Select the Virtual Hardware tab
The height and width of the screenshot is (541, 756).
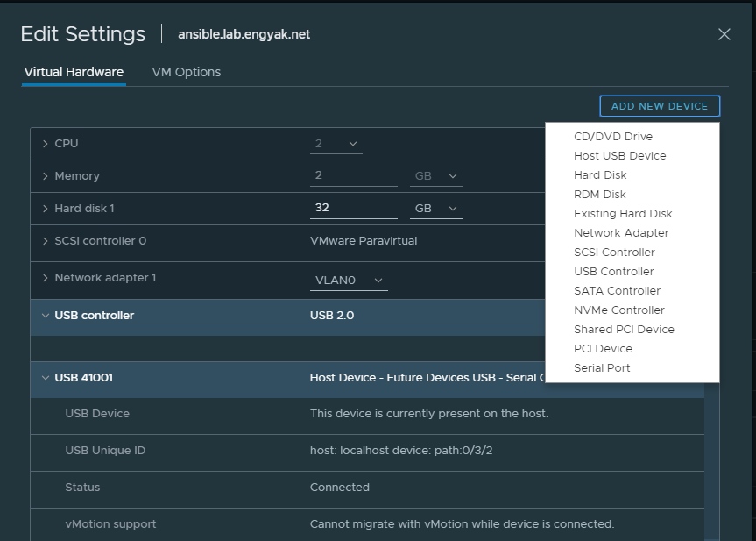[x=74, y=72]
